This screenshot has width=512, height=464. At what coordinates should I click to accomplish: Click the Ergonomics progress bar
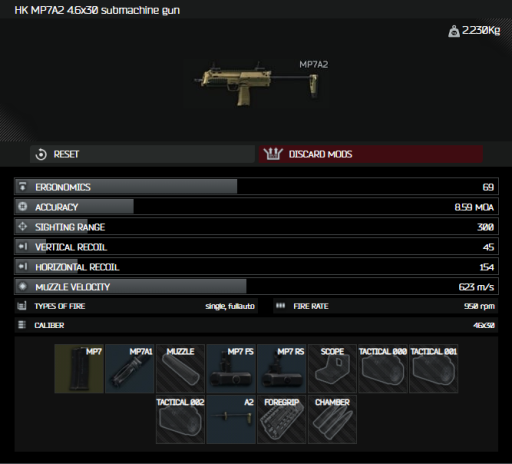pos(256,187)
